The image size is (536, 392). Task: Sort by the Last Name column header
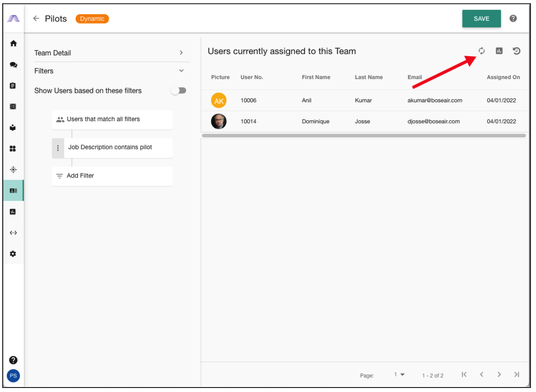coord(369,77)
